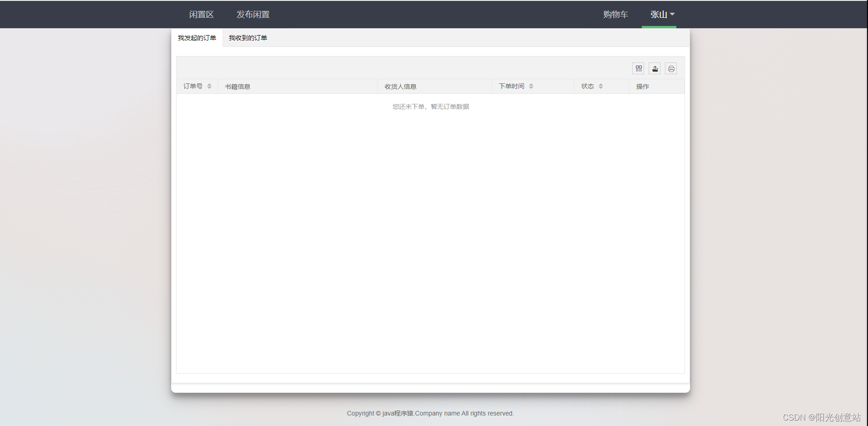Viewport: 868px width, 426px height.
Task: Sort by 状态 using its sort arrows
Action: tap(601, 86)
